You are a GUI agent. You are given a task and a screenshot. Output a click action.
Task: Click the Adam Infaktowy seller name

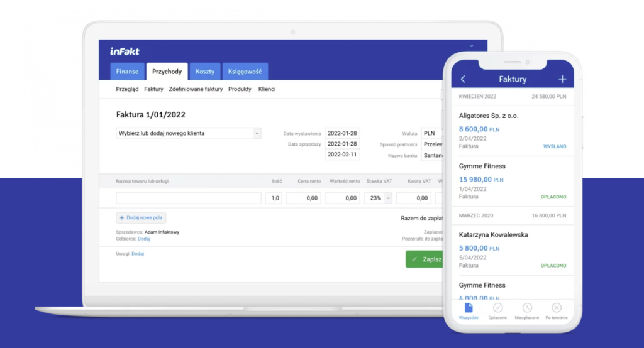tap(162, 232)
